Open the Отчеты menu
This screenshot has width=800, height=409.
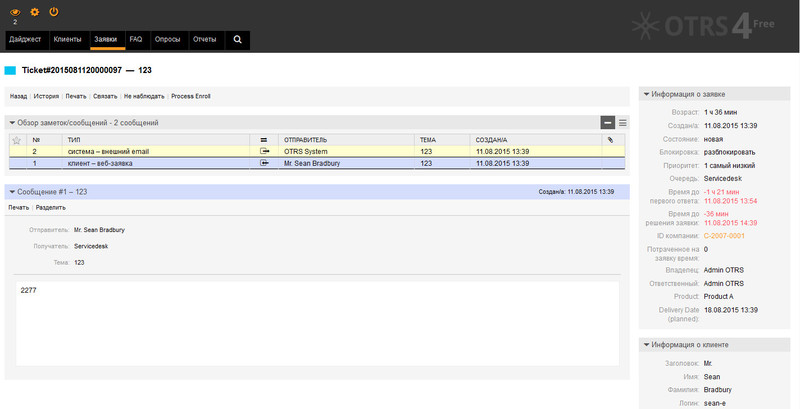[205, 40]
